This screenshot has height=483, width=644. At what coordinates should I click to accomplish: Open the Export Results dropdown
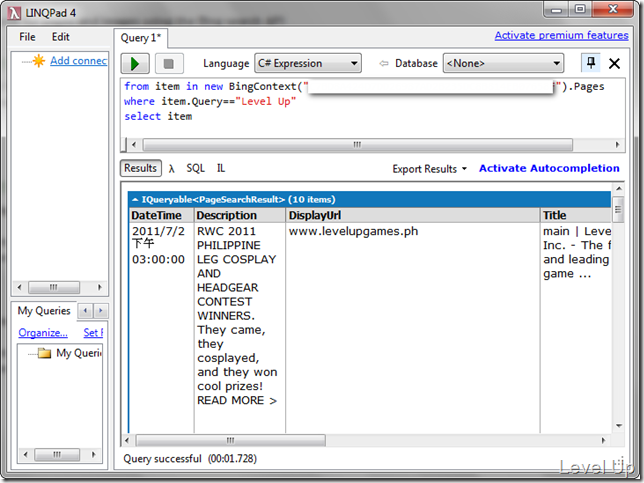click(429, 169)
